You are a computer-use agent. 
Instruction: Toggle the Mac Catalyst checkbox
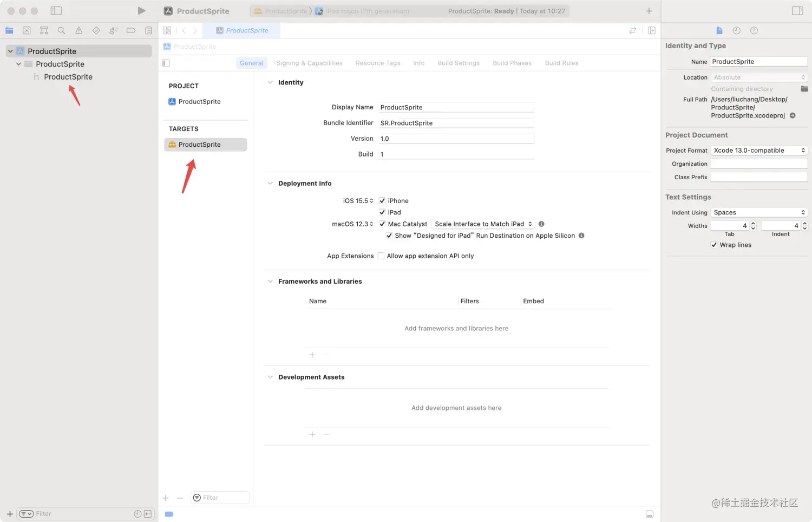[382, 224]
